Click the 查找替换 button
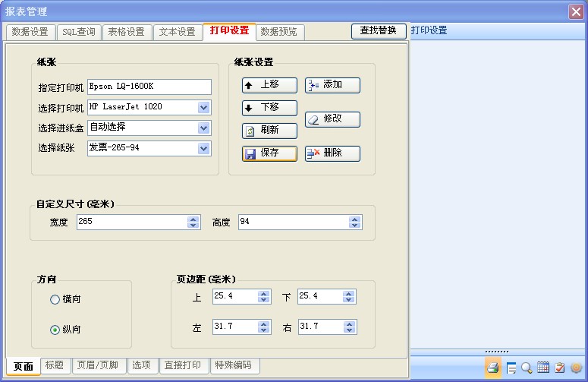The height and width of the screenshot is (382, 588). pyautogui.click(x=379, y=31)
